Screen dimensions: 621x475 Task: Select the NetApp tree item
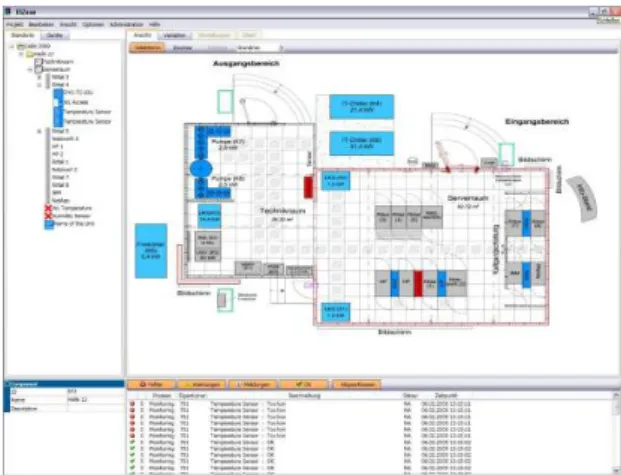(61, 200)
